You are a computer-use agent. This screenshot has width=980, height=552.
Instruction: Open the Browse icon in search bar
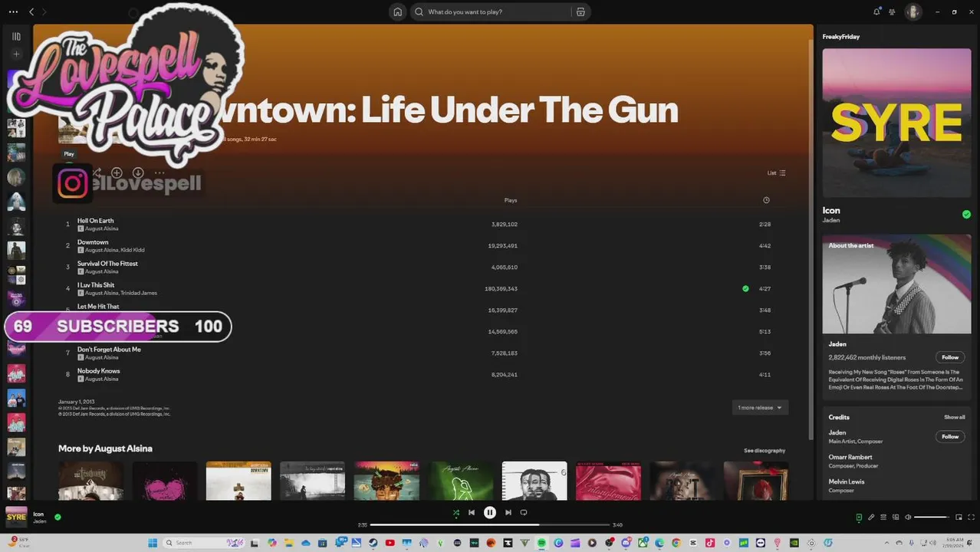[580, 11]
